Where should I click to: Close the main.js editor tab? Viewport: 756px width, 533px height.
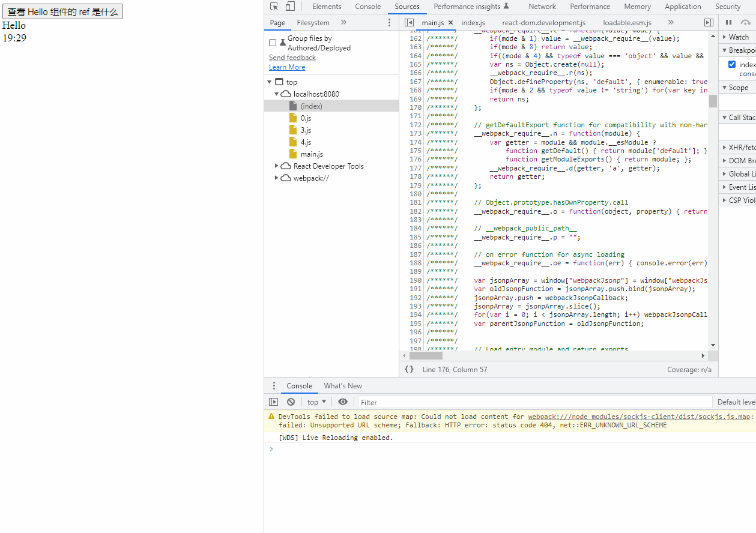(x=450, y=23)
